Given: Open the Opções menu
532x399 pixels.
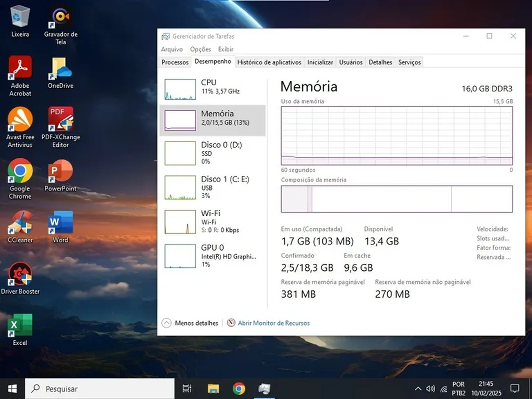Looking at the screenshot, I should [x=200, y=49].
